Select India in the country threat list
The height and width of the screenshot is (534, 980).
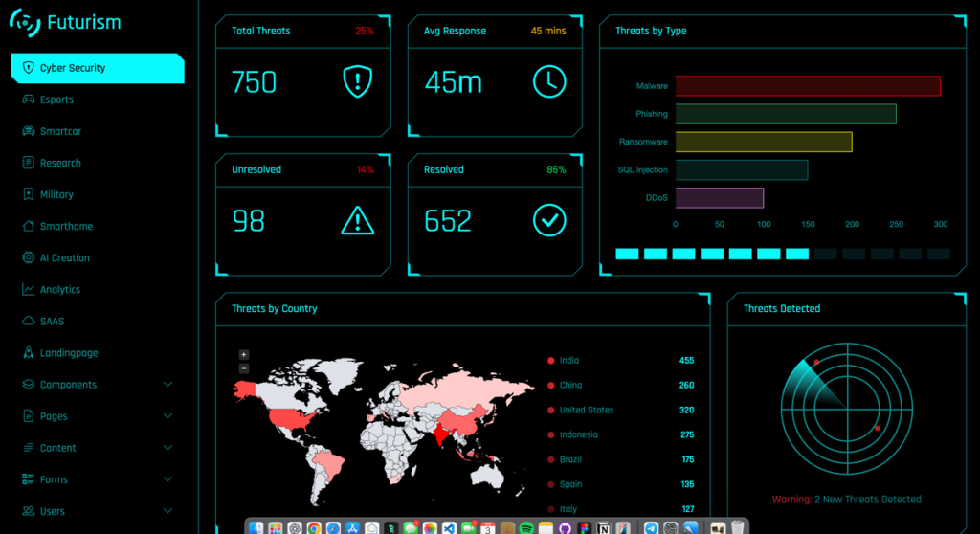(x=568, y=361)
